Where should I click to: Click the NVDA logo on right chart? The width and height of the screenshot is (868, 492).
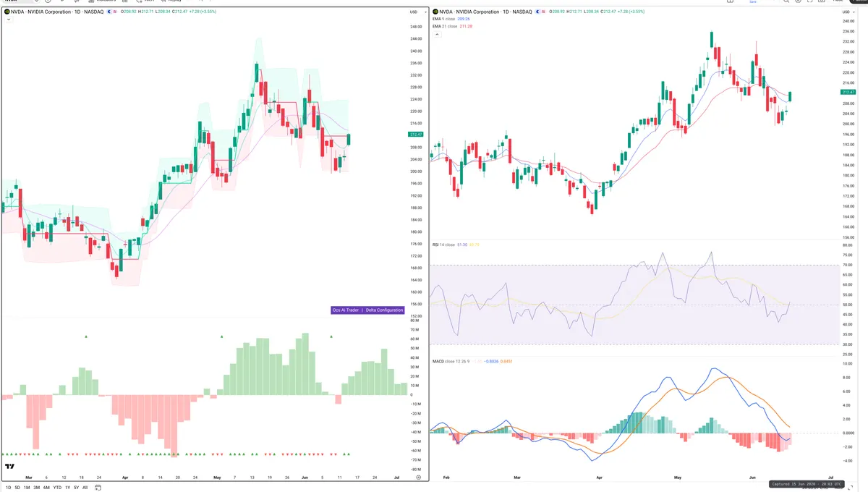click(435, 12)
